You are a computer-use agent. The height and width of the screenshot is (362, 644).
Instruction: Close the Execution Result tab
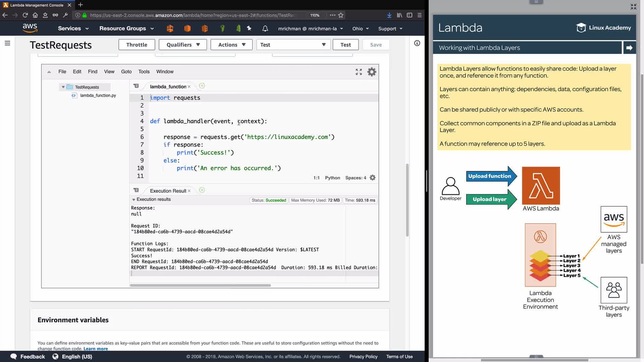click(189, 191)
